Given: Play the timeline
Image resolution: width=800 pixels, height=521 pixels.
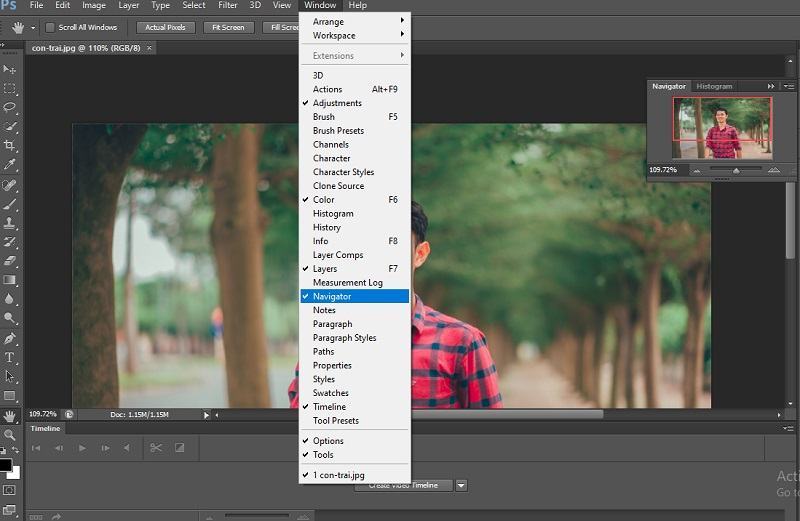Looking at the screenshot, I should pos(82,448).
